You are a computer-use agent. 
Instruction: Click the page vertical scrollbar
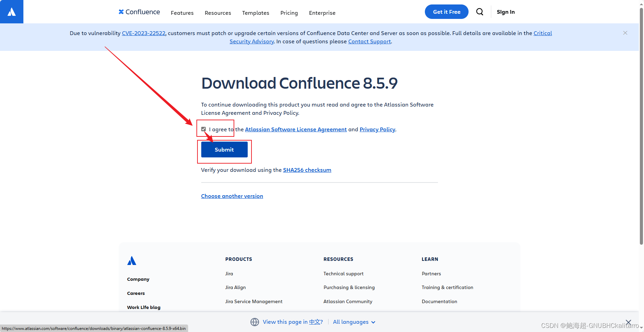[x=641, y=126]
